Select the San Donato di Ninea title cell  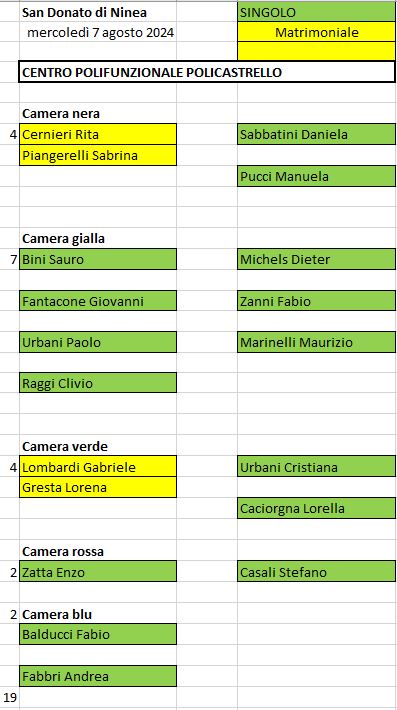(x=98, y=13)
